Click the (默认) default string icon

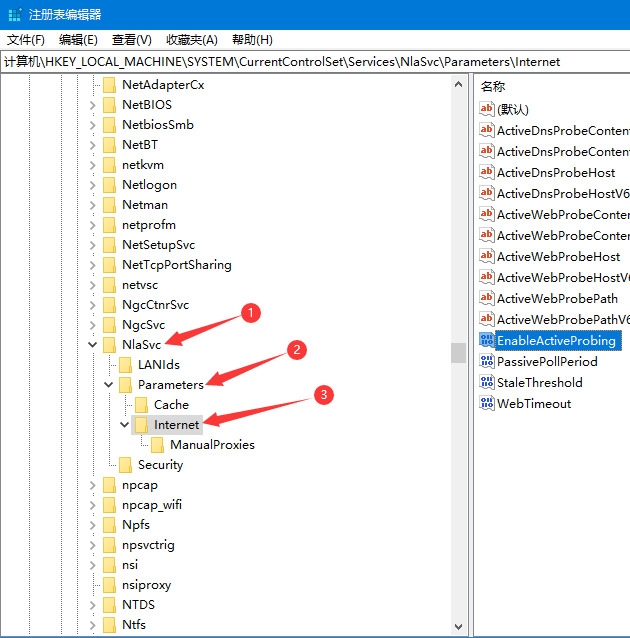[x=487, y=110]
